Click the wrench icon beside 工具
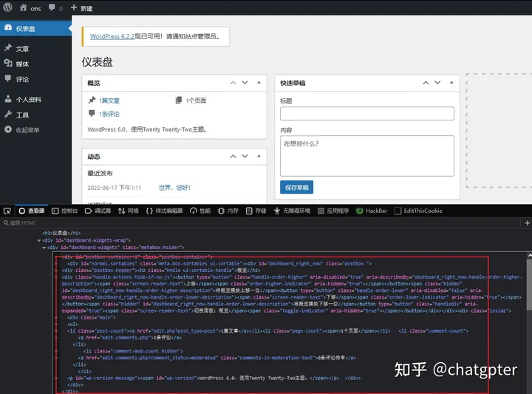The width and height of the screenshot is (532, 394). coord(8,114)
